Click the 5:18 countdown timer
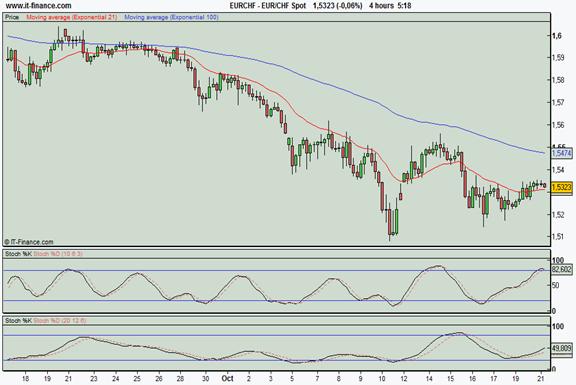The image size is (576, 385). 404,6
